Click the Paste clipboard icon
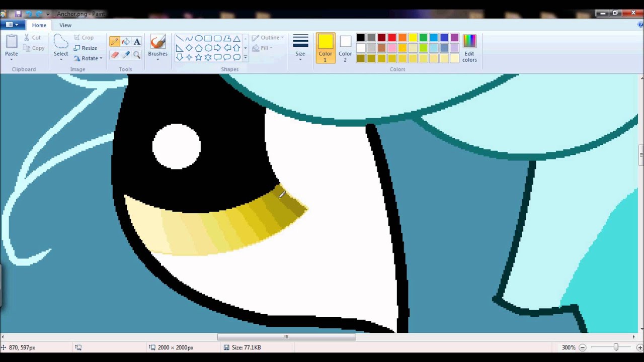The height and width of the screenshot is (362, 644). click(x=12, y=42)
